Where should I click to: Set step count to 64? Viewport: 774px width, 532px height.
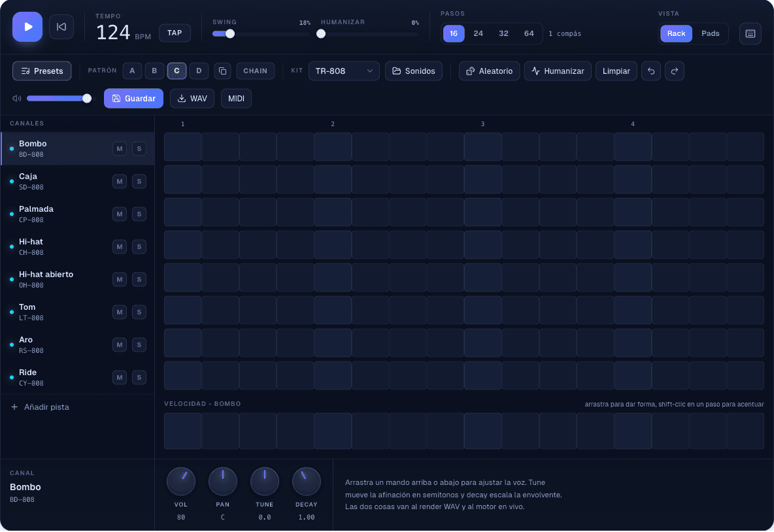(529, 33)
